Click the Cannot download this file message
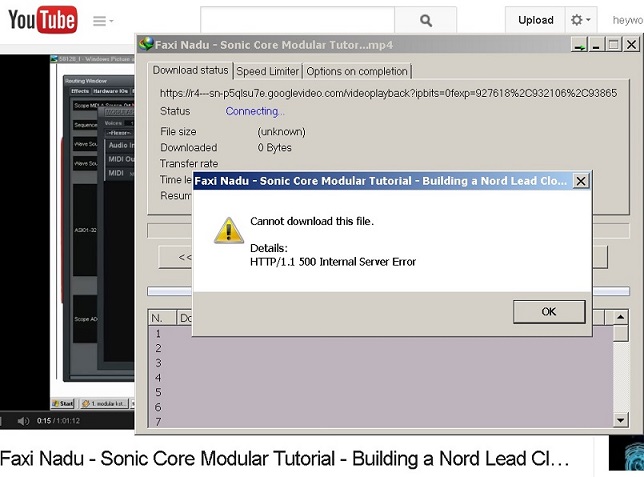 pos(312,221)
